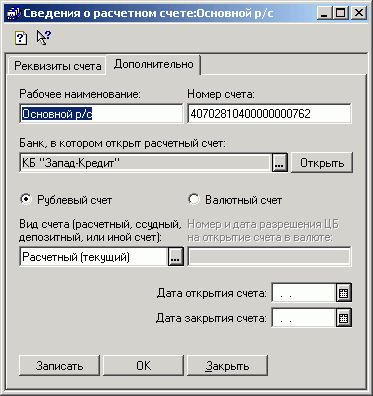Open calendar for account opening date
The width and height of the screenshot is (373, 396).
pyautogui.click(x=343, y=293)
